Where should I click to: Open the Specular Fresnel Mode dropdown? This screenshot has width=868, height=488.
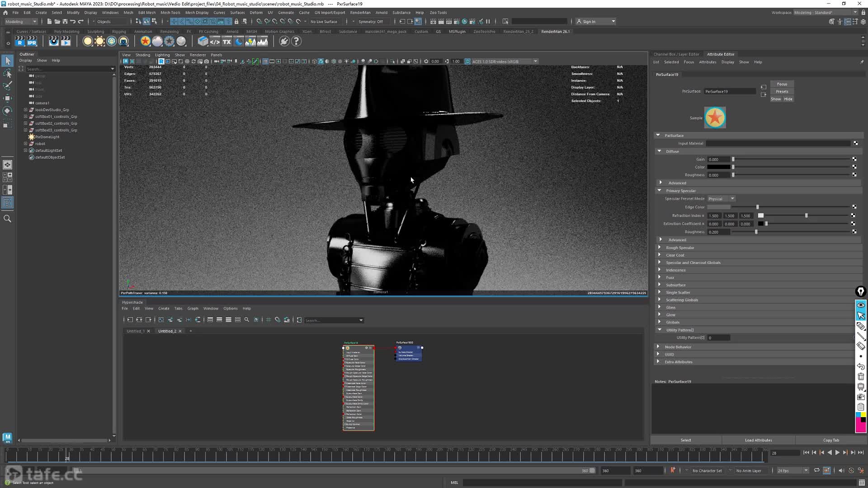(722, 199)
